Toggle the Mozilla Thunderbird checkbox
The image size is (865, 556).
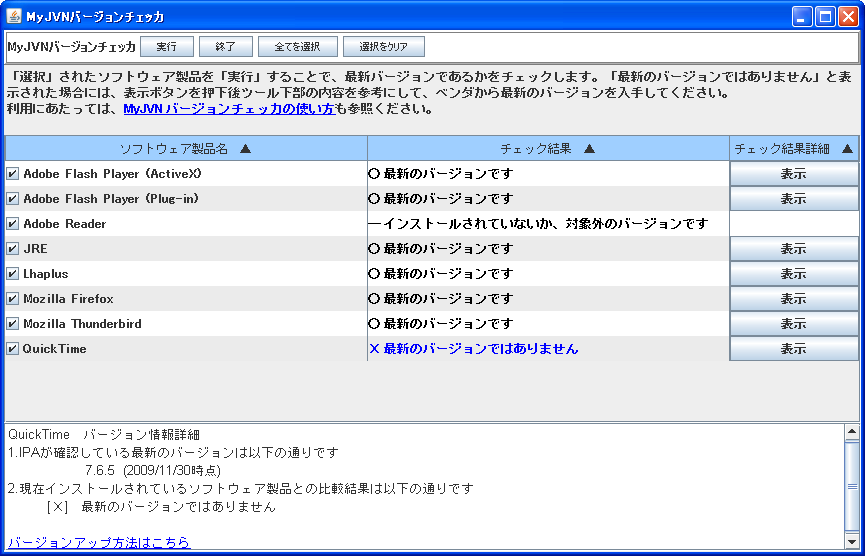pyautogui.click(x=12, y=324)
